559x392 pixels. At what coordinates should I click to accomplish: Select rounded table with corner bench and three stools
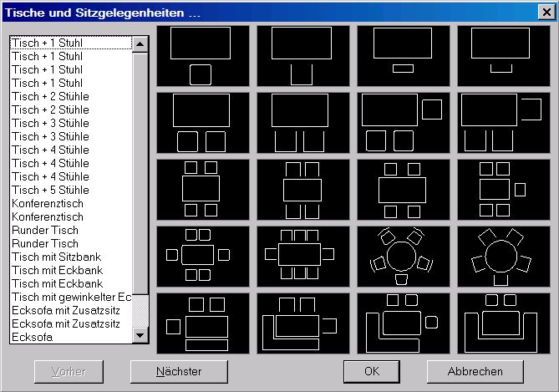[404, 323]
